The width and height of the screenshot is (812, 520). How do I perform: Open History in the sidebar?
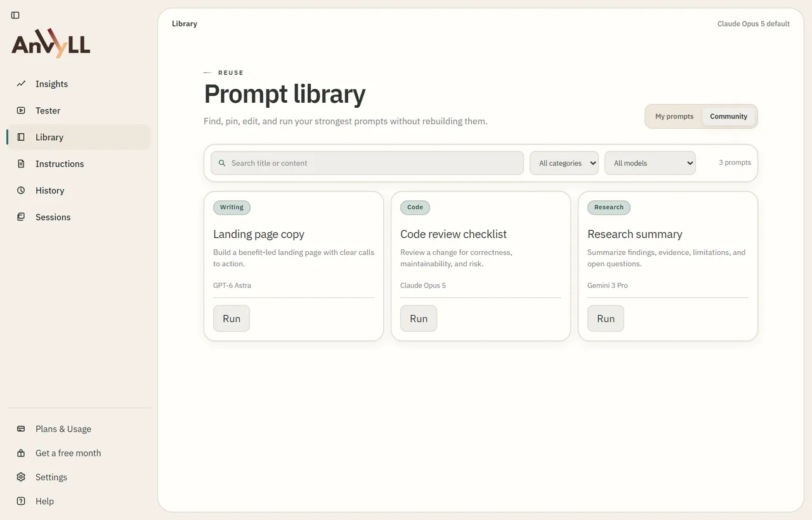[79, 190]
